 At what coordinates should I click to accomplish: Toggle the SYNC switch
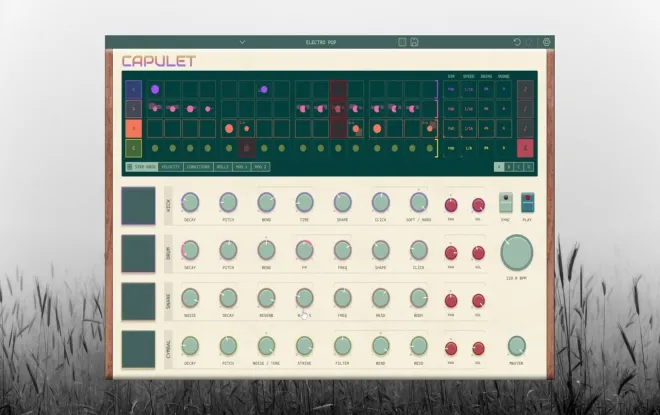coord(506,202)
